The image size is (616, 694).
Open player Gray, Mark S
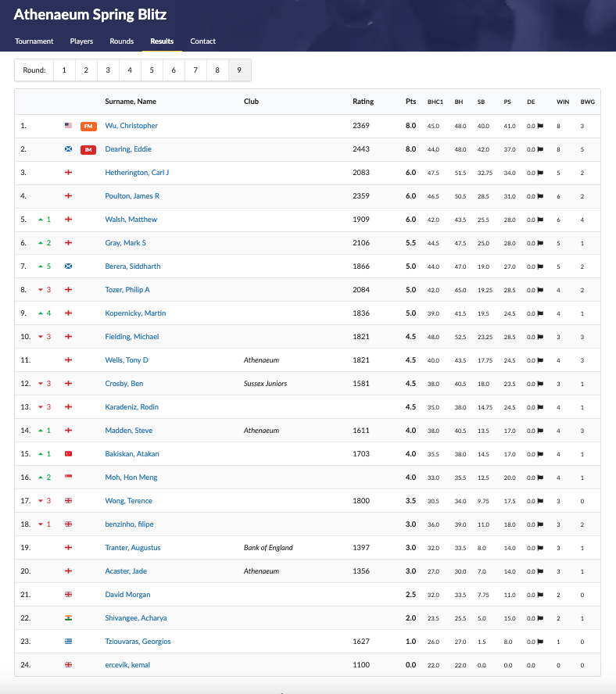click(125, 243)
